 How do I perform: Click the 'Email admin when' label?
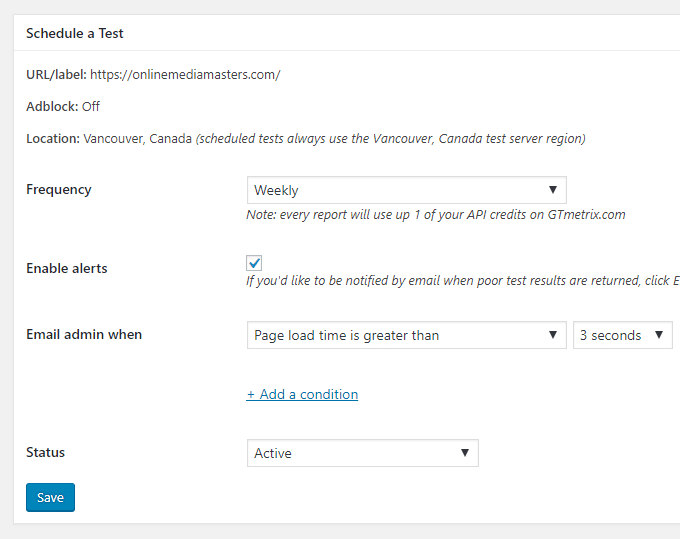(x=84, y=334)
